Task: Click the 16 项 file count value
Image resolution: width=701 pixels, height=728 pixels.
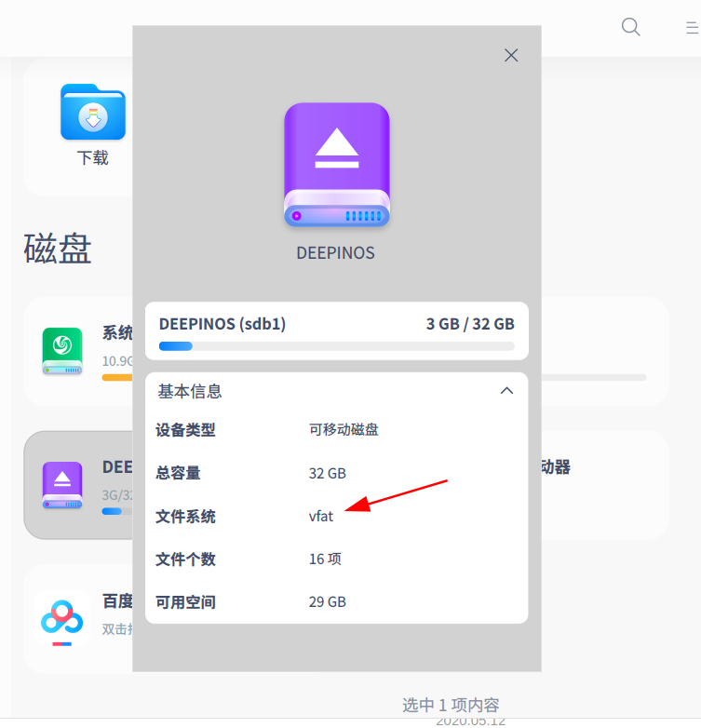Action: (x=325, y=559)
